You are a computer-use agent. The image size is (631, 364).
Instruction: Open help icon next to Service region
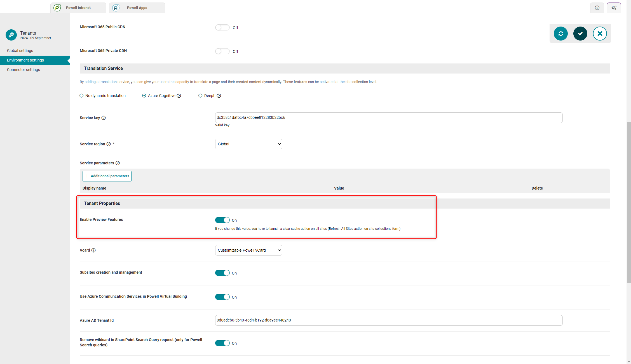click(109, 144)
